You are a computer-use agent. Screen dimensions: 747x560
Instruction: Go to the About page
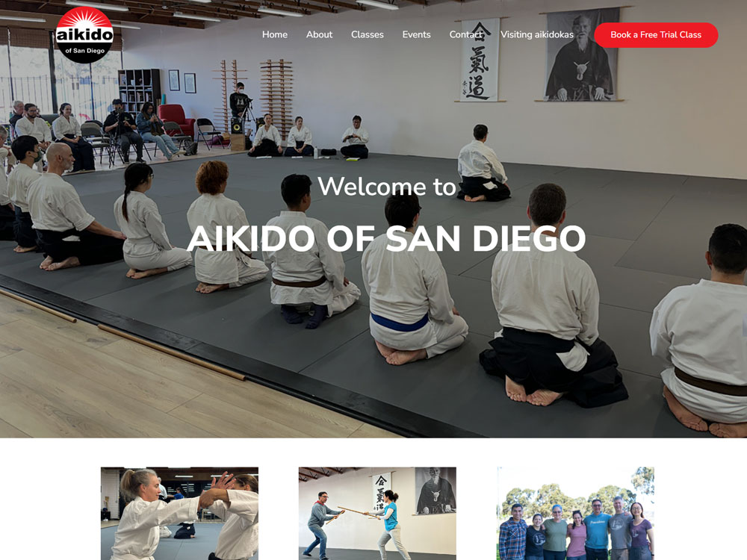319,35
